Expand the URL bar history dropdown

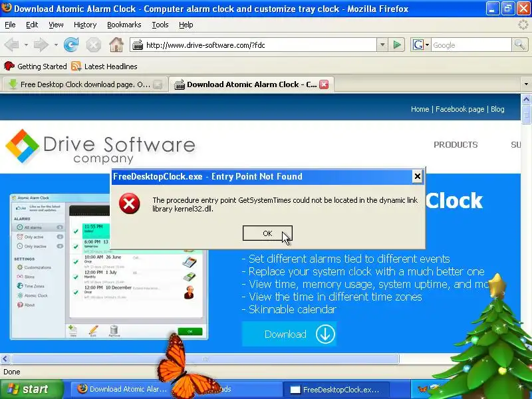tap(382, 45)
